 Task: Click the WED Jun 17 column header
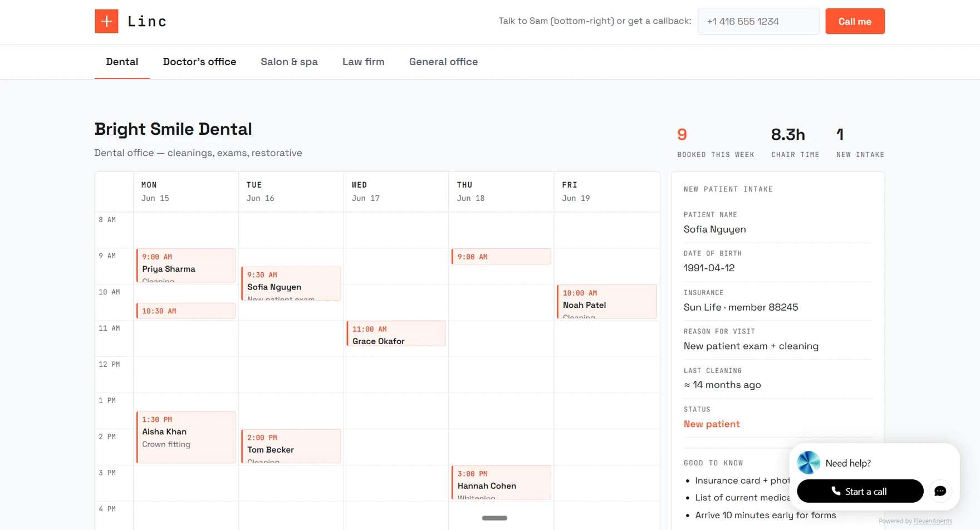point(396,192)
